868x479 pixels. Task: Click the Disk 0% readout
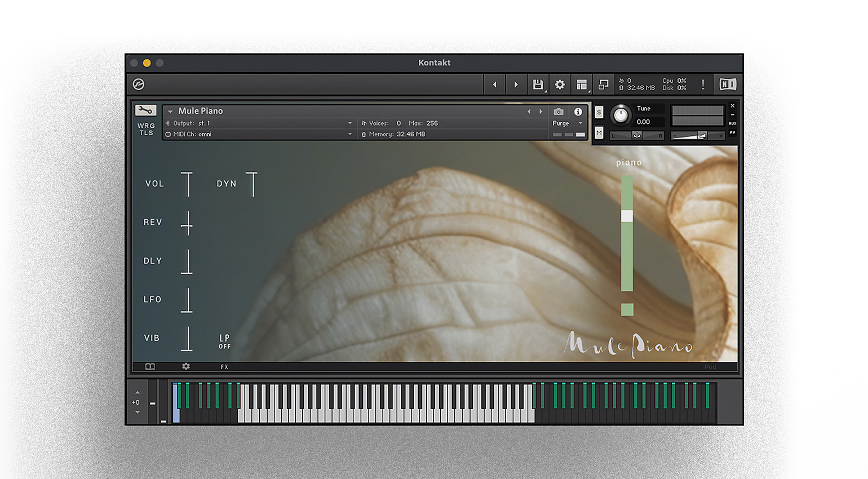pos(674,88)
